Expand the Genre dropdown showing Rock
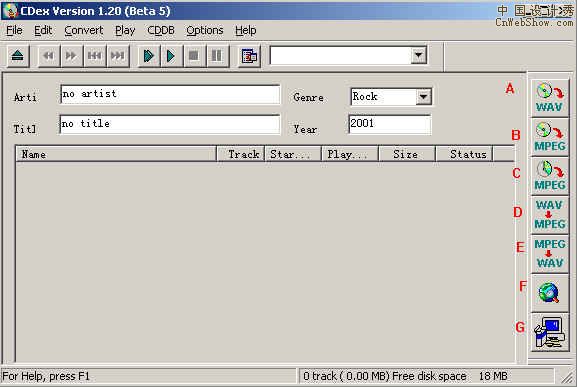The height and width of the screenshot is (387, 577). tap(424, 97)
